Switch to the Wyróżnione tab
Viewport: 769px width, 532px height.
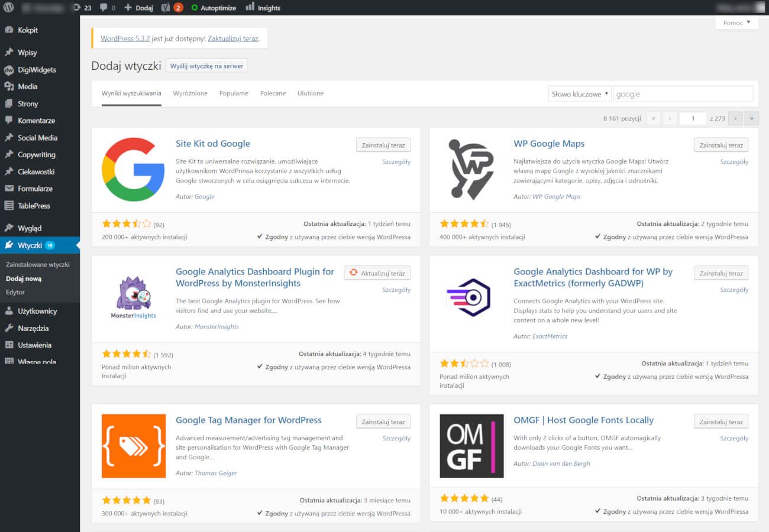coord(190,93)
